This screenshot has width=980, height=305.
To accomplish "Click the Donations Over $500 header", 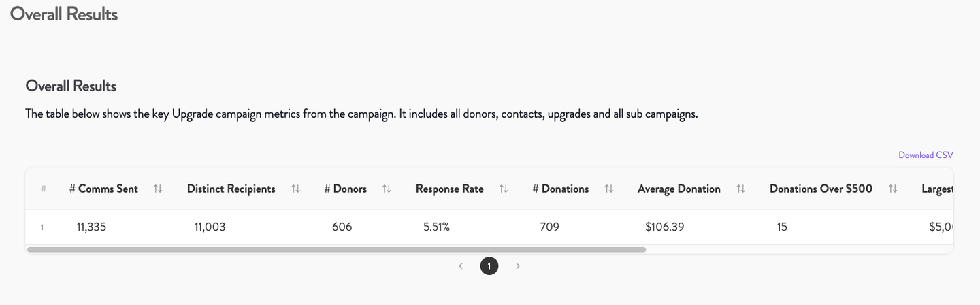I will click(821, 189).
